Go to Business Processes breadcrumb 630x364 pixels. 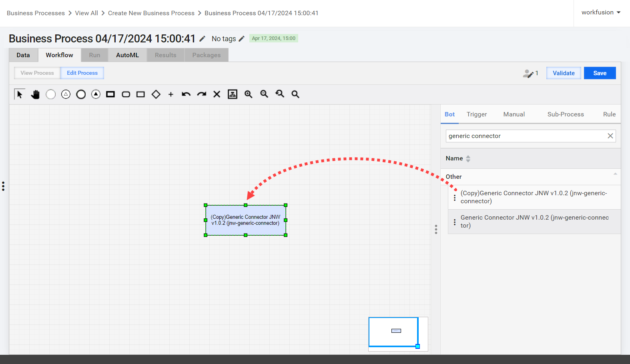[36, 13]
